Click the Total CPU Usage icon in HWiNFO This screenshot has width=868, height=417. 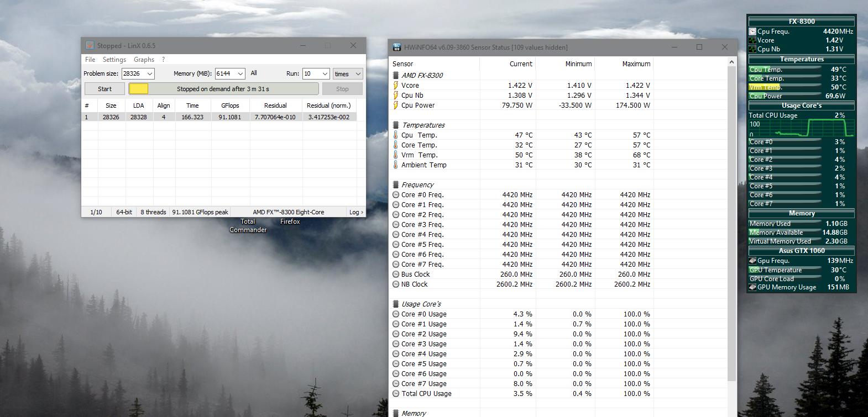(396, 394)
